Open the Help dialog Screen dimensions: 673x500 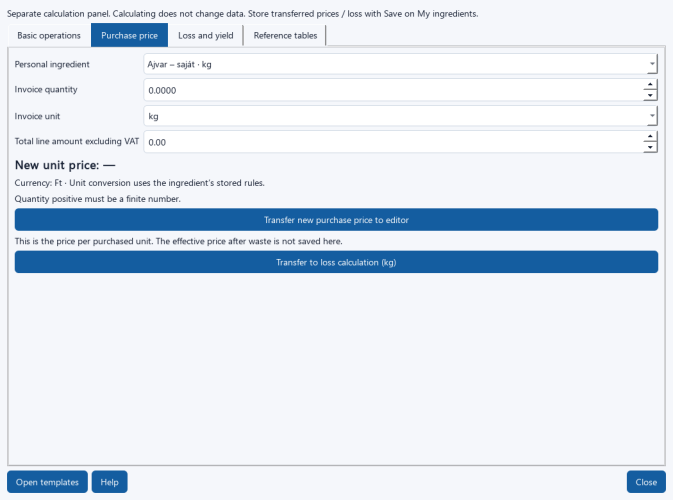pos(109,482)
